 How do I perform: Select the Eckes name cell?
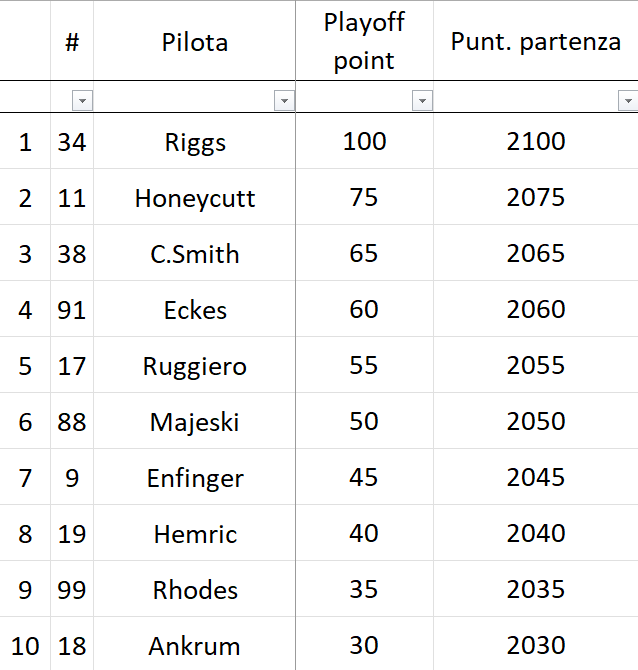[194, 309]
